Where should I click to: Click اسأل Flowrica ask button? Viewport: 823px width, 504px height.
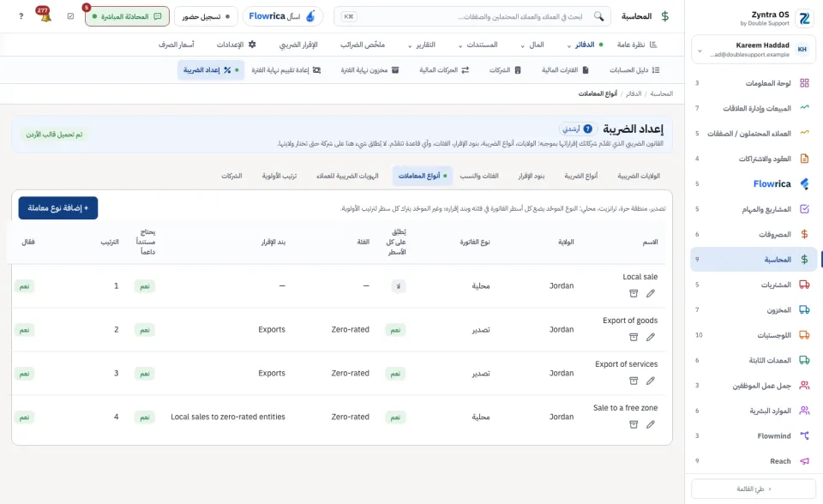[x=282, y=16]
